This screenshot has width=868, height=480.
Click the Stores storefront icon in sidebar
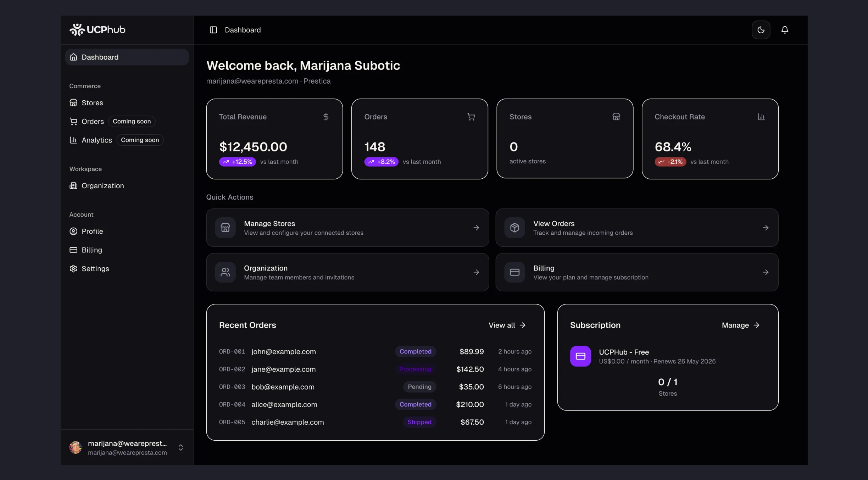pyautogui.click(x=73, y=103)
